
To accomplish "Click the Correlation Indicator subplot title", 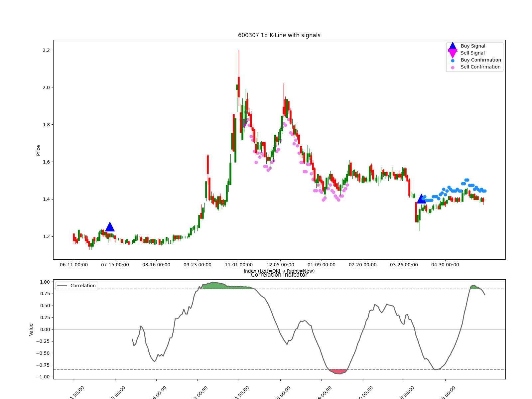I will click(279, 275).
